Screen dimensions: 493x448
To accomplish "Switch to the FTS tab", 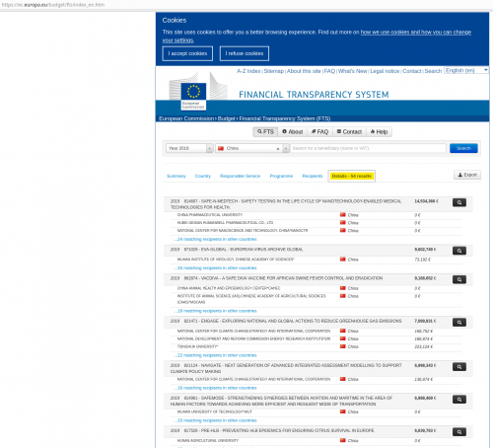I will (x=265, y=132).
